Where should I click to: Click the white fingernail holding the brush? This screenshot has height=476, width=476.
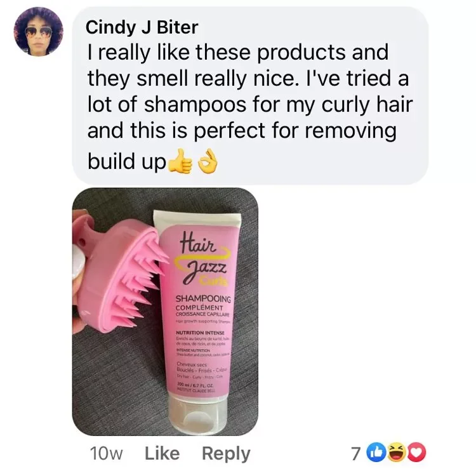[x=77, y=262]
